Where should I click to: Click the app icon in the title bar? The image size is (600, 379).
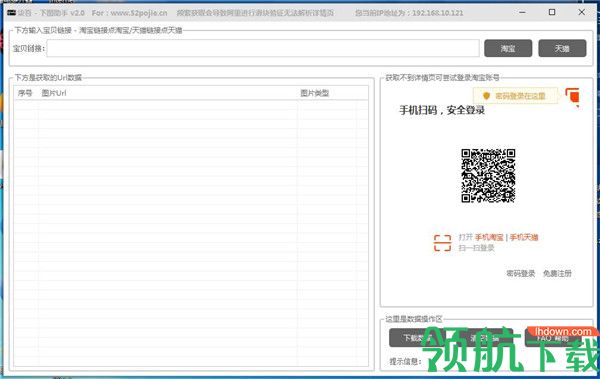pyautogui.click(x=11, y=13)
